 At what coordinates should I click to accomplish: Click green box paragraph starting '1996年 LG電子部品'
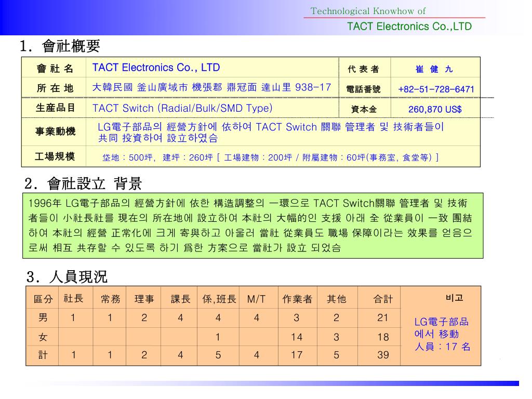tap(253, 225)
